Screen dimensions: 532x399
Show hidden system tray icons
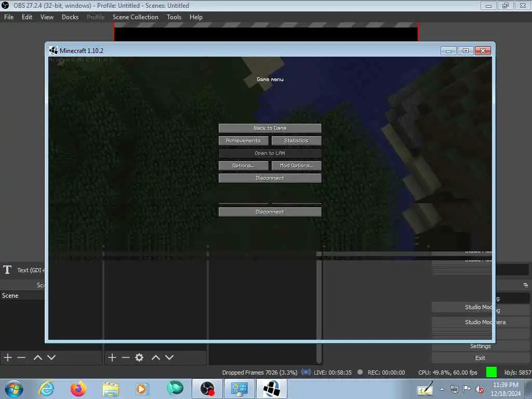[x=442, y=390]
